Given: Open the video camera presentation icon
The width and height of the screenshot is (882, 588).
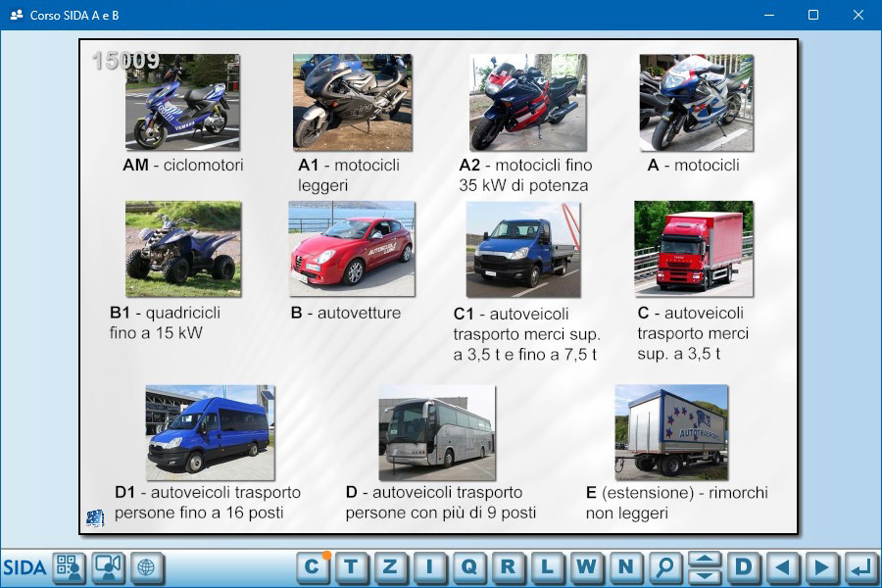Looking at the screenshot, I should (x=108, y=567).
